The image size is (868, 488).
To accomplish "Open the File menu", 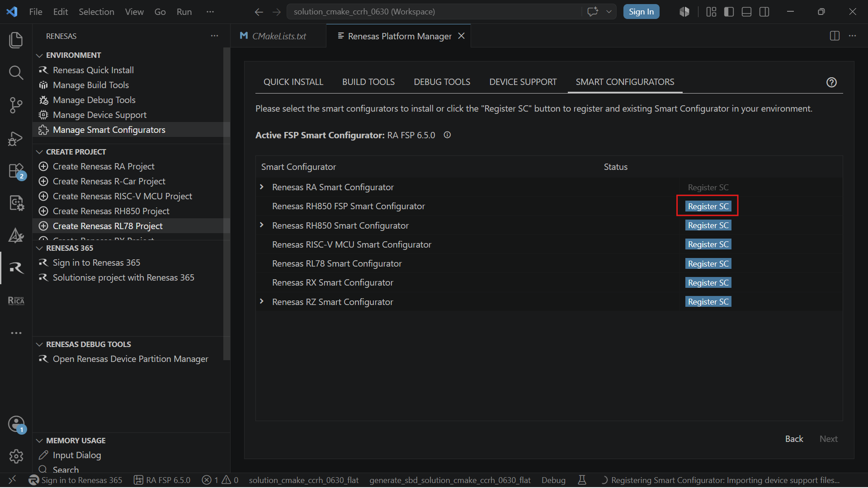I will click(36, 12).
